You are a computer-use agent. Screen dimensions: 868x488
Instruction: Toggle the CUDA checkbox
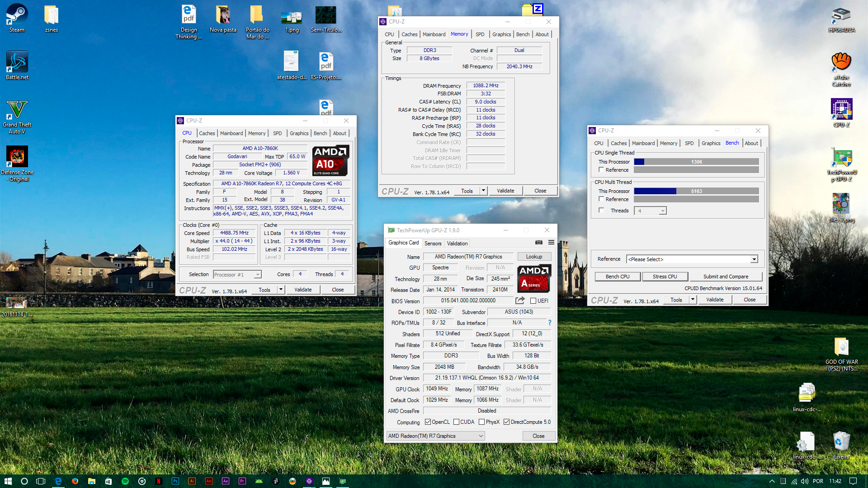(456, 422)
